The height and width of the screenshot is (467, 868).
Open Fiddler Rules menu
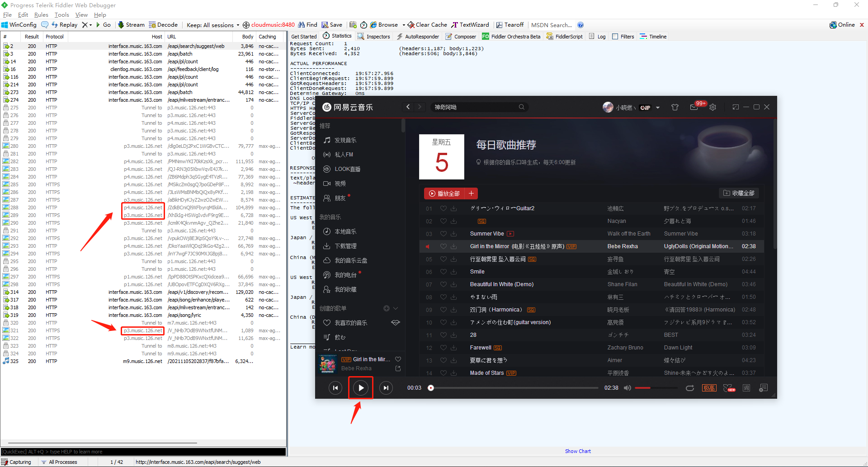[41, 15]
